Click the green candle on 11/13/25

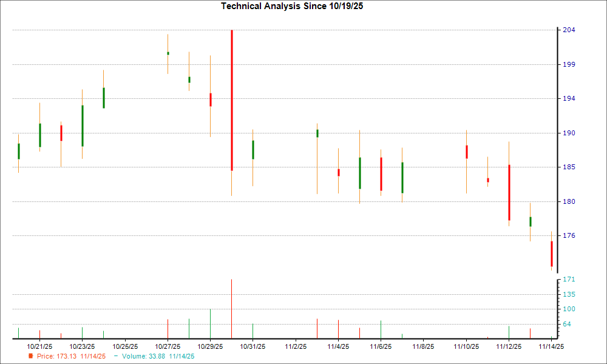click(530, 223)
